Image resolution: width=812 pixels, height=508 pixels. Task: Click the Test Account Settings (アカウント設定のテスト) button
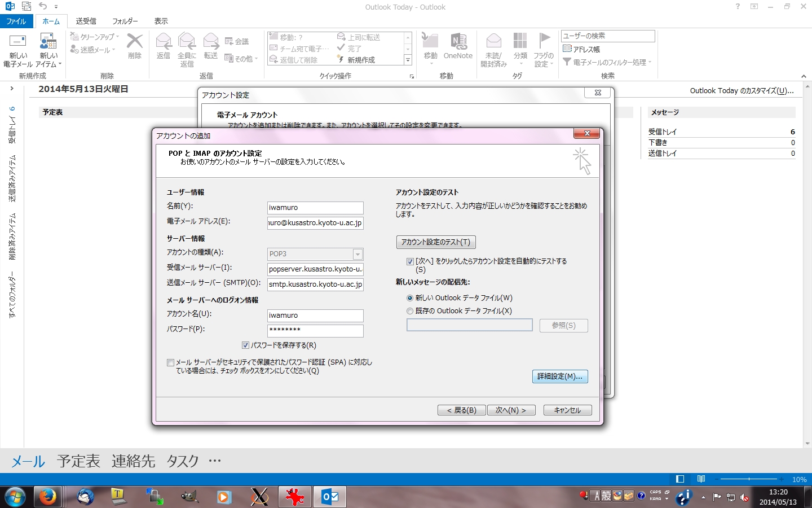(x=436, y=242)
